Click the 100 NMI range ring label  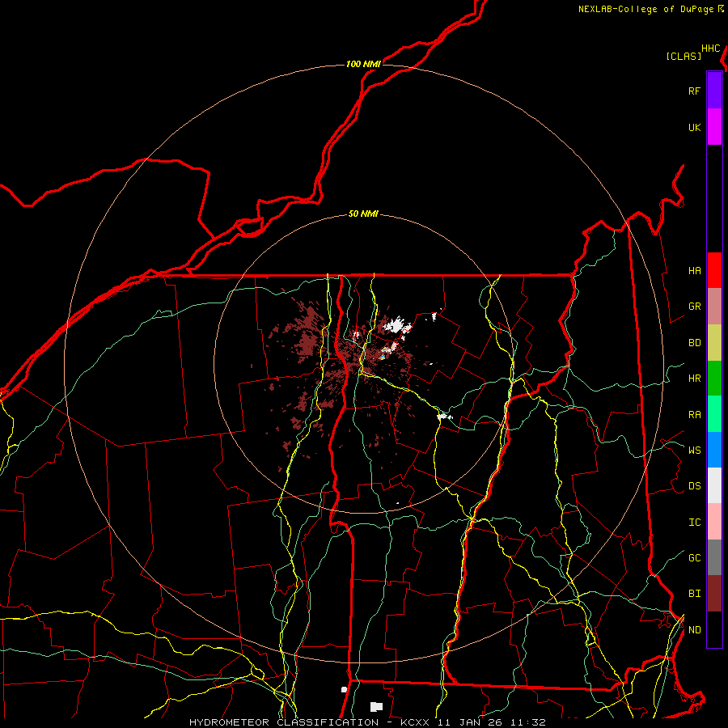point(363,64)
